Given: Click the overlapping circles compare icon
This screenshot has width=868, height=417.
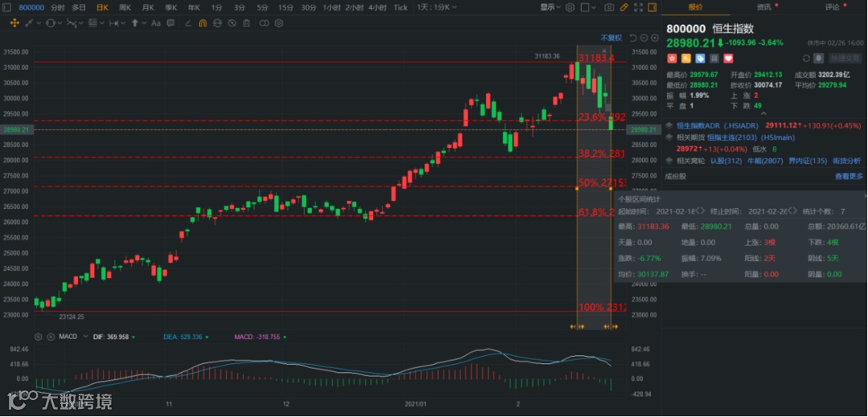Looking at the screenshot, I should coord(264,23).
